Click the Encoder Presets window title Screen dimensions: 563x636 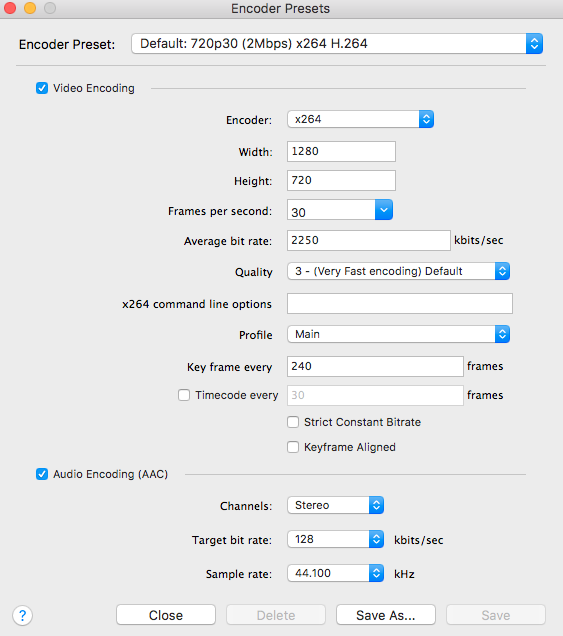click(280, 9)
